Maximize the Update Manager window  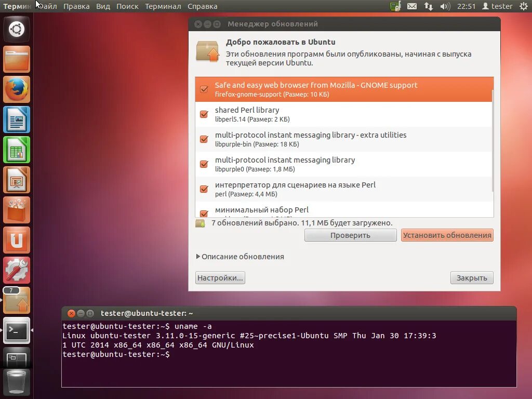click(217, 24)
